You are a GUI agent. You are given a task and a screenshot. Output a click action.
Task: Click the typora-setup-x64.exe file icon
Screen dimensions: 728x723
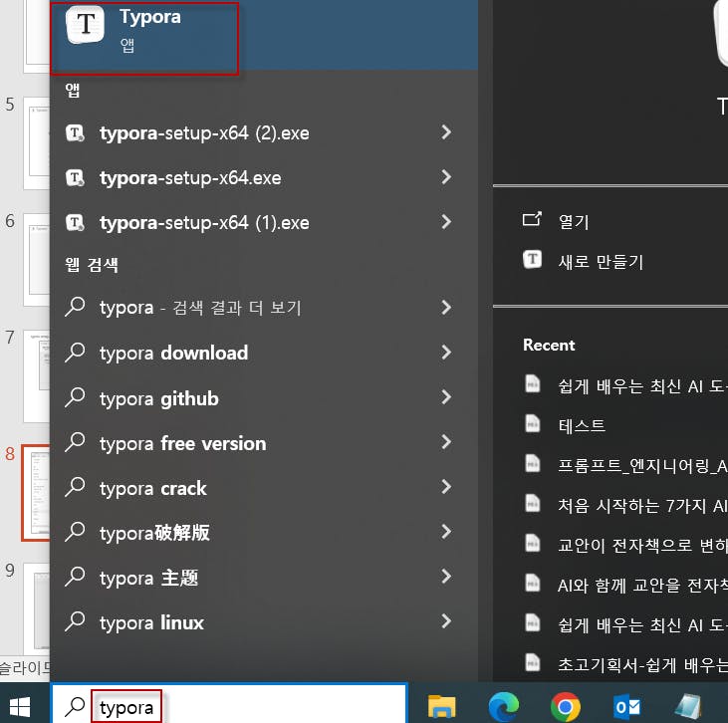point(75,177)
